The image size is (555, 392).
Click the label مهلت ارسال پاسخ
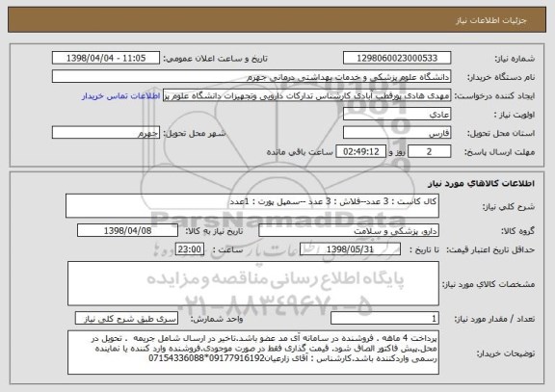[499, 152]
